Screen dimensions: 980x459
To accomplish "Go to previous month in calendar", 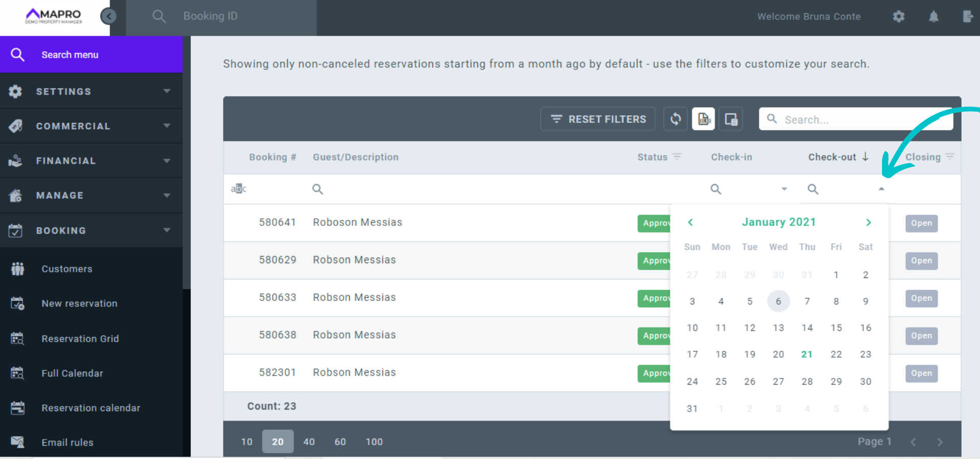I will click(x=691, y=222).
